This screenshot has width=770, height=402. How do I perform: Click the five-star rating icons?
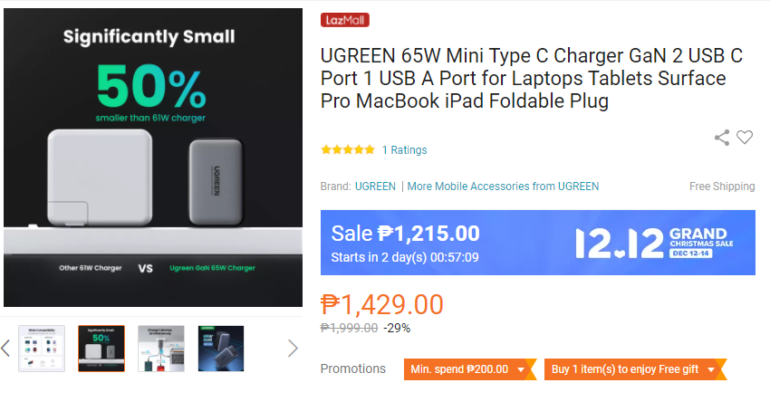click(x=347, y=150)
